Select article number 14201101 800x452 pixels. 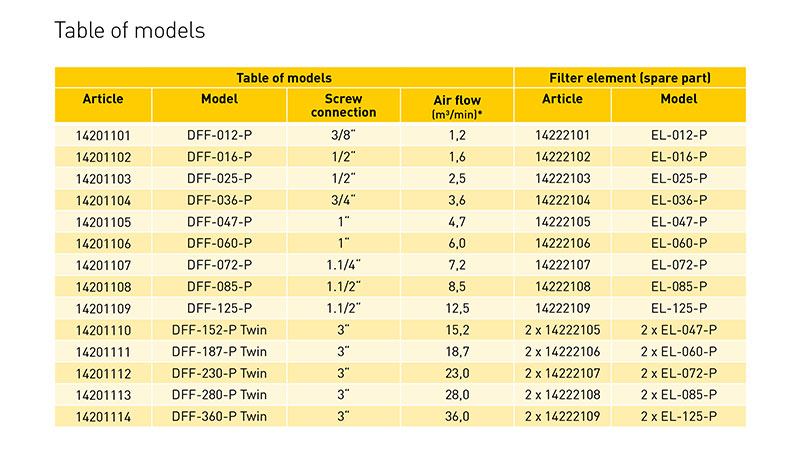pyautogui.click(x=103, y=134)
